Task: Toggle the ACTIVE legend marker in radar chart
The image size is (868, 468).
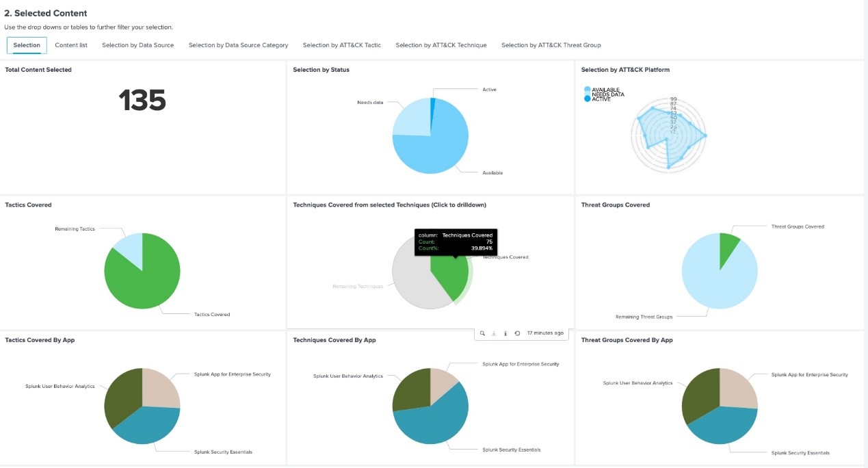Action: [588, 99]
